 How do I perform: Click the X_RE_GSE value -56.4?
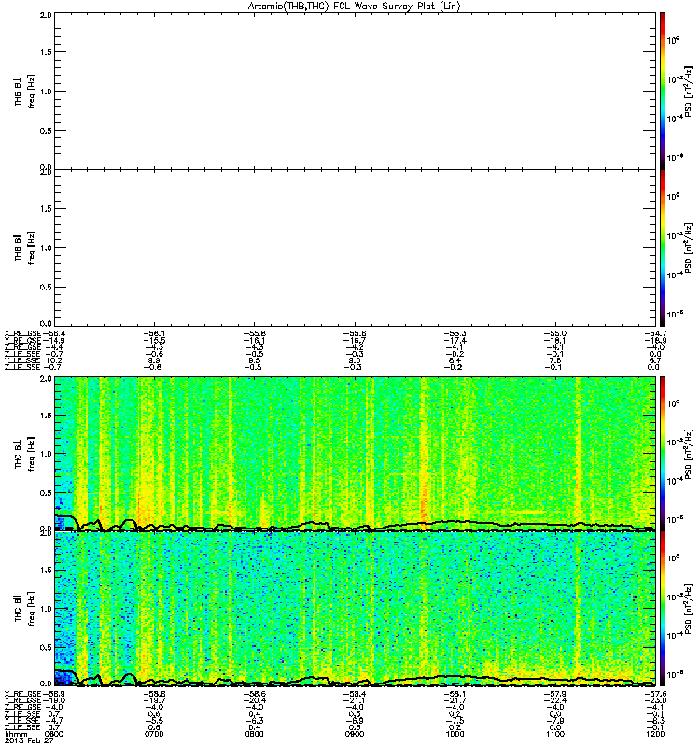(54, 334)
